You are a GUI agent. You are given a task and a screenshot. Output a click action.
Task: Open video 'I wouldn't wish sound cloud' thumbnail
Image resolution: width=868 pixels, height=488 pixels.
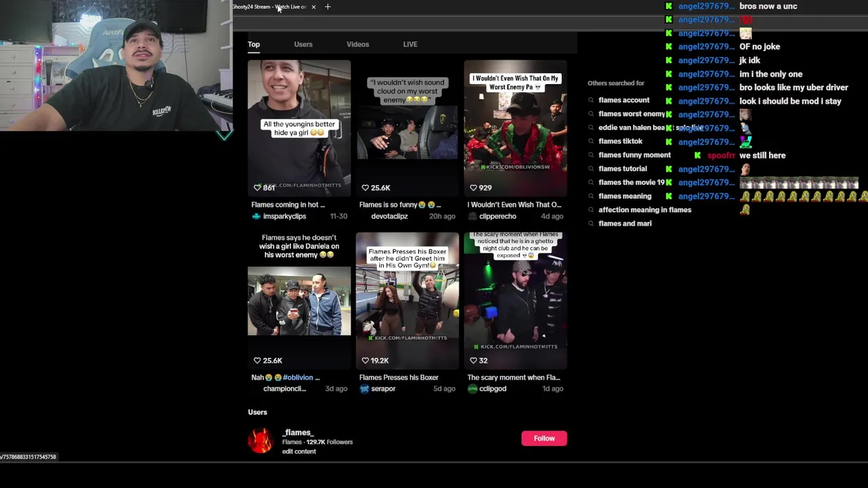[x=408, y=128]
